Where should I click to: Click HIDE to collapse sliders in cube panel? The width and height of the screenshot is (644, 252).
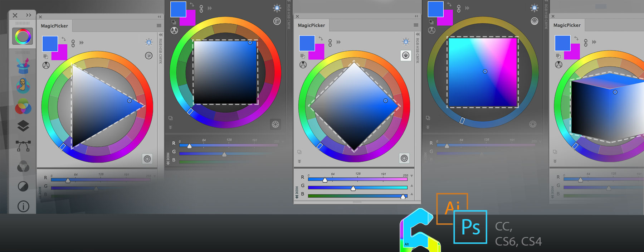(552, 192)
